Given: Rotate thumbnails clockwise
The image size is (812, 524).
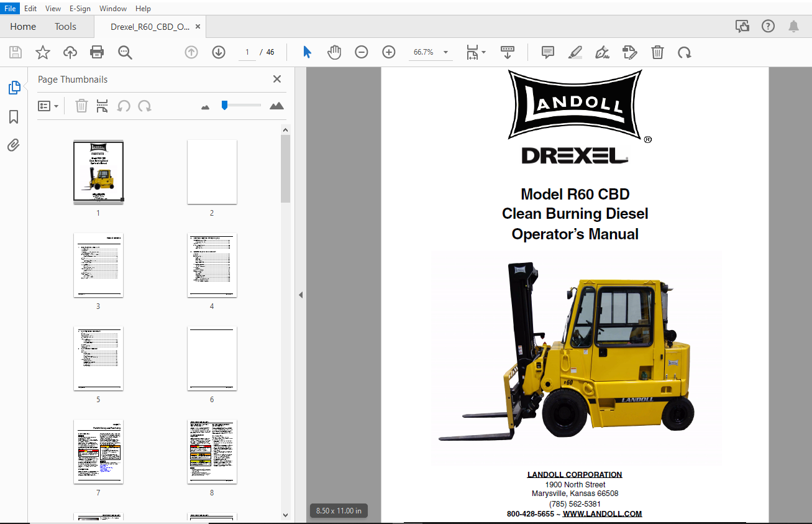Looking at the screenshot, I should [145, 106].
